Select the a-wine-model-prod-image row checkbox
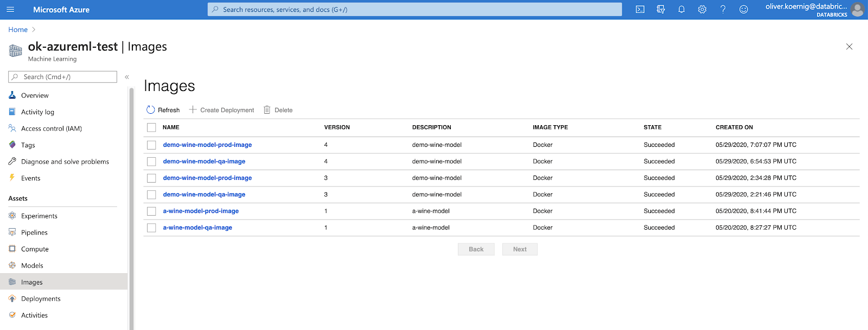This screenshot has height=330, width=868. pyautogui.click(x=151, y=211)
